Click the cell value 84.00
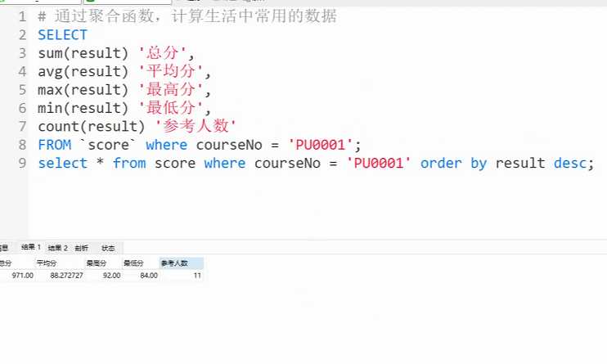The width and height of the screenshot is (607, 364). tap(149, 276)
